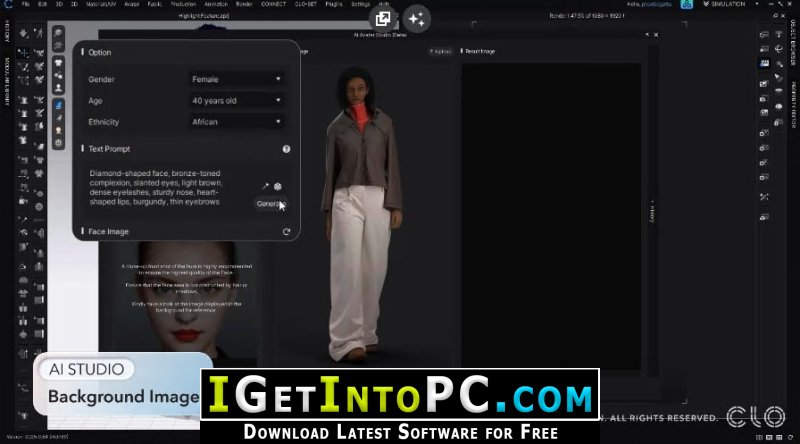Open the Gender dropdown showing Female
The image size is (800, 444).
[x=236, y=79]
